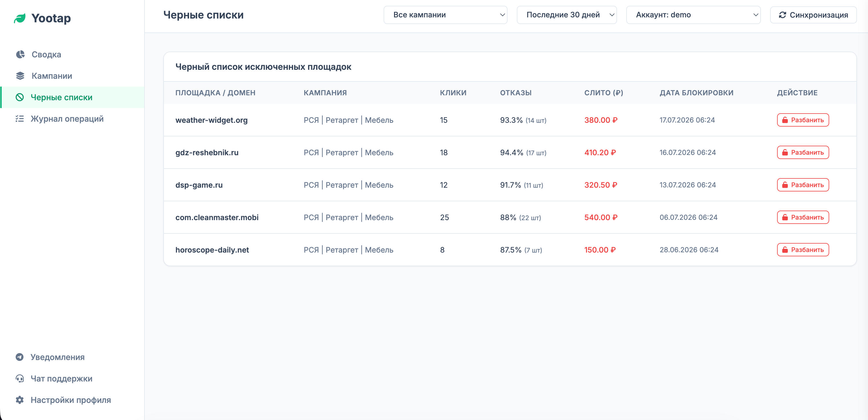Click the КЛИКИ column header
This screenshot has height=420, width=868.
click(x=453, y=93)
